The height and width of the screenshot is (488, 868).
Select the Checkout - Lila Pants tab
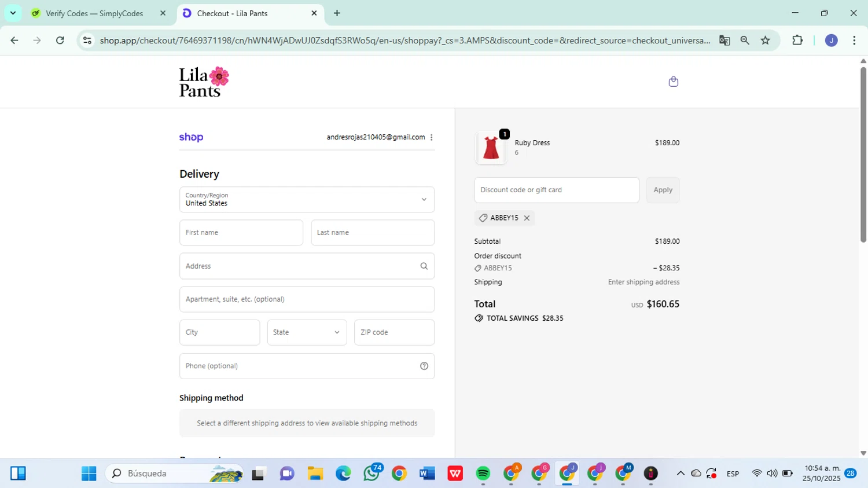pyautogui.click(x=232, y=13)
